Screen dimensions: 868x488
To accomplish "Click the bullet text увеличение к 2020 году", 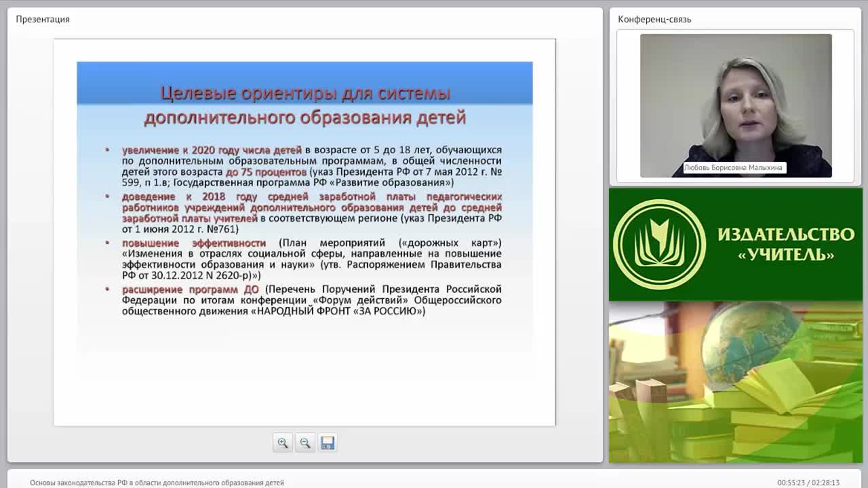I will coord(212,150).
